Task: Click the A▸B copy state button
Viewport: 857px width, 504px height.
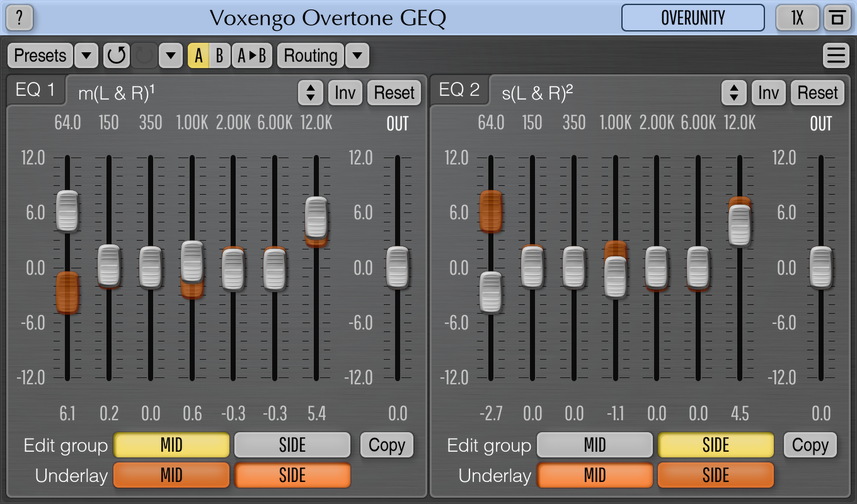Action: pyautogui.click(x=251, y=56)
